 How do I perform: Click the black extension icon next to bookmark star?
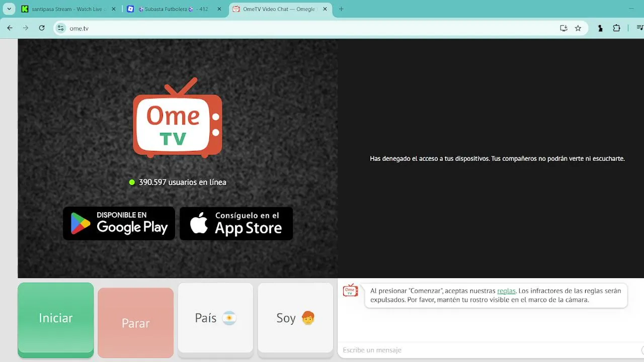click(600, 28)
